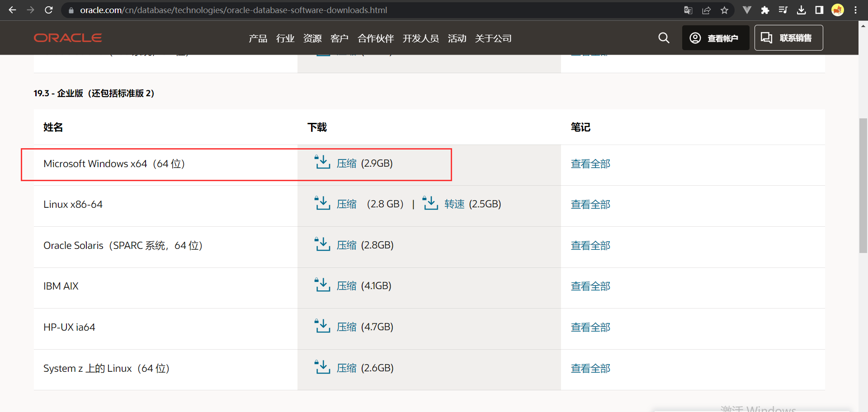The height and width of the screenshot is (412, 868).
Task: Open the 合作伙伴 navigation menu
Action: (375, 38)
